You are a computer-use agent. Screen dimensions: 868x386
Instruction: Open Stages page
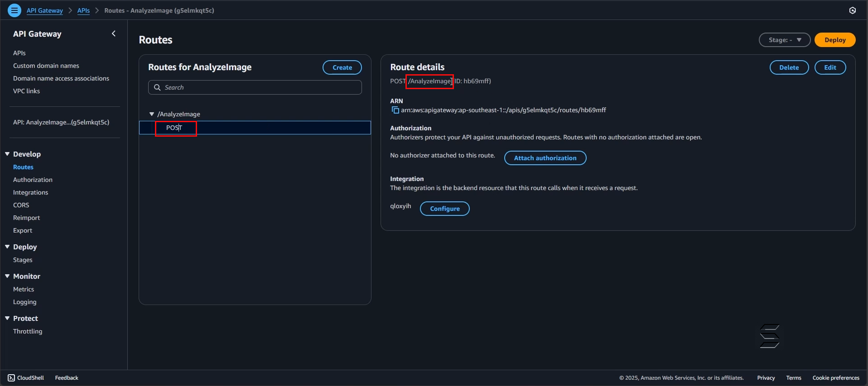click(x=23, y=260)
